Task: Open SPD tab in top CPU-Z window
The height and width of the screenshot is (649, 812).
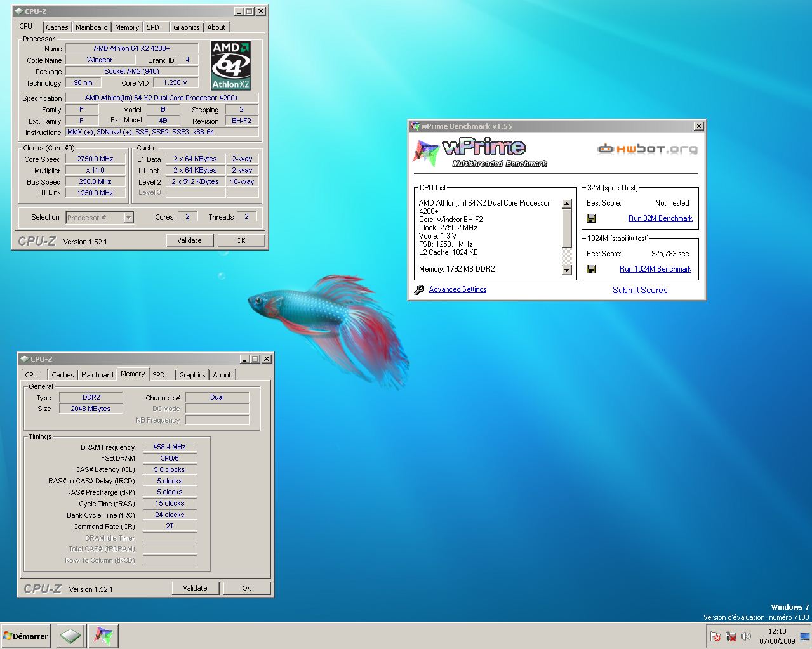Action: pos(153,27)
